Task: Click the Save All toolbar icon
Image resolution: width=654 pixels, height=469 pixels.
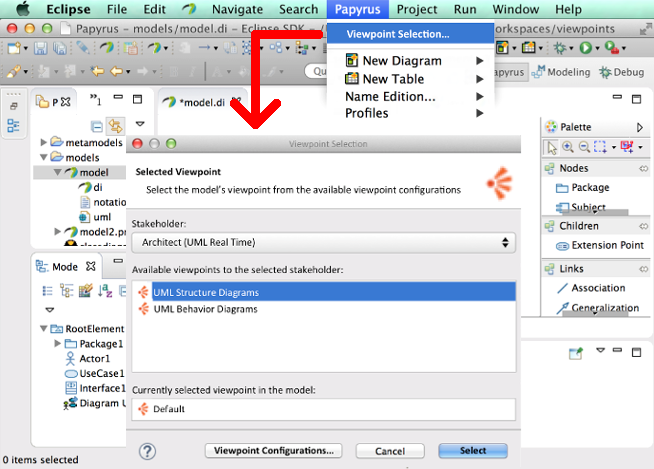Action: 60,48
